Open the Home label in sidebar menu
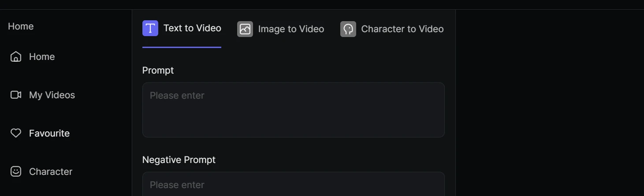644x196 pixels. point(42,57)
